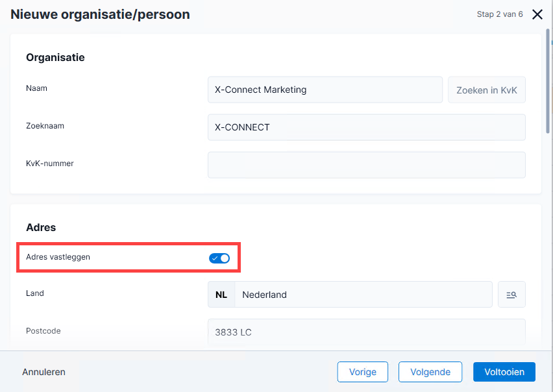Screen dimensions: 553x392
Task: Click the Adres vastleggen label text
Action: (x=58, y=257)
